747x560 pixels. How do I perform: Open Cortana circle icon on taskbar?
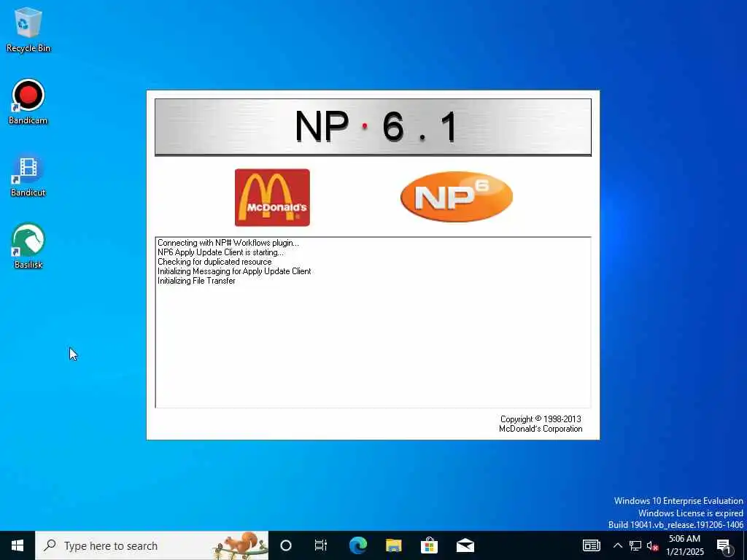pyautogui.click(x=286, y=545)
